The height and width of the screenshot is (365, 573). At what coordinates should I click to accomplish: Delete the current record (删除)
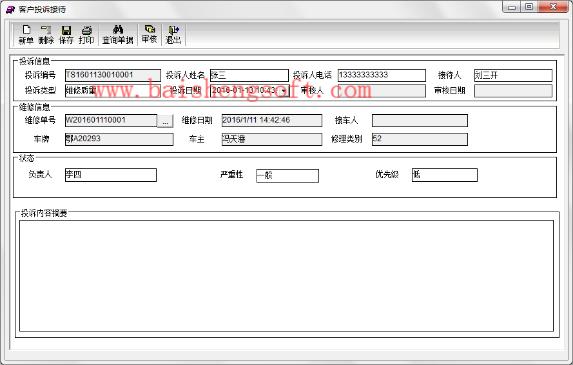click(46, 35)
